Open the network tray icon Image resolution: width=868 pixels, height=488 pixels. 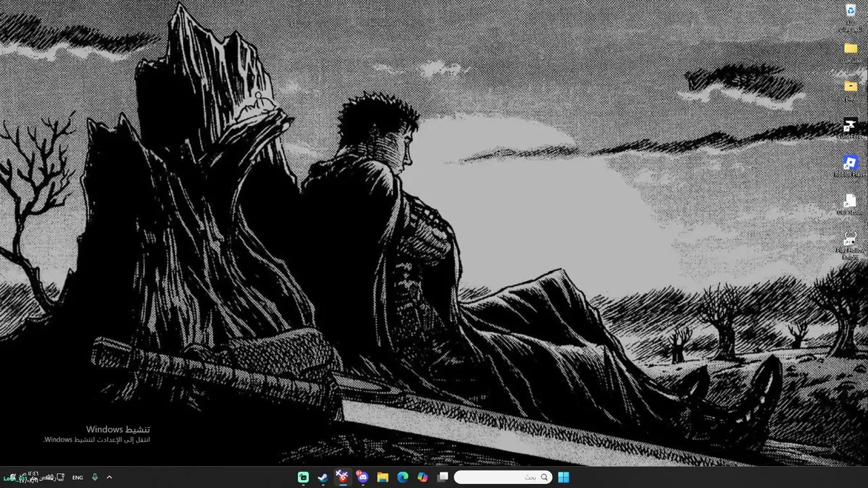tap(60, 477)
